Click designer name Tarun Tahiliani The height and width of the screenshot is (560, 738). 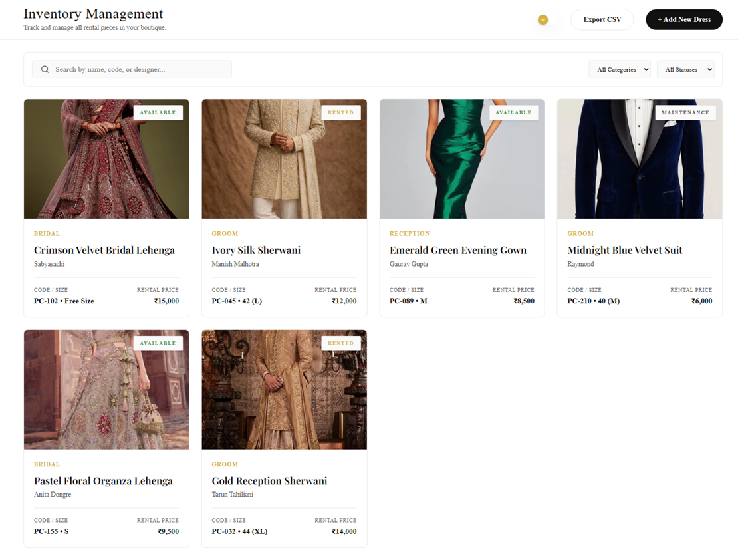[233, 495]
